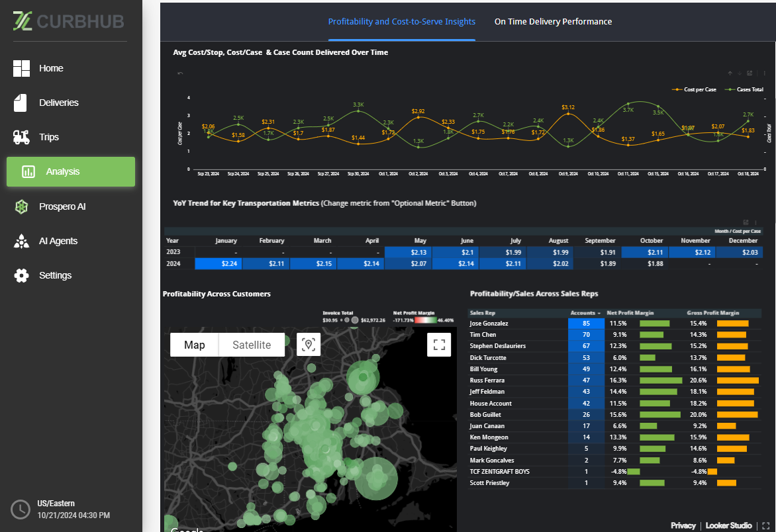The height and width of the screenshot is (532, 776).
Task: Sort by Accounts column header arrow
Action: tap(599, 313)
